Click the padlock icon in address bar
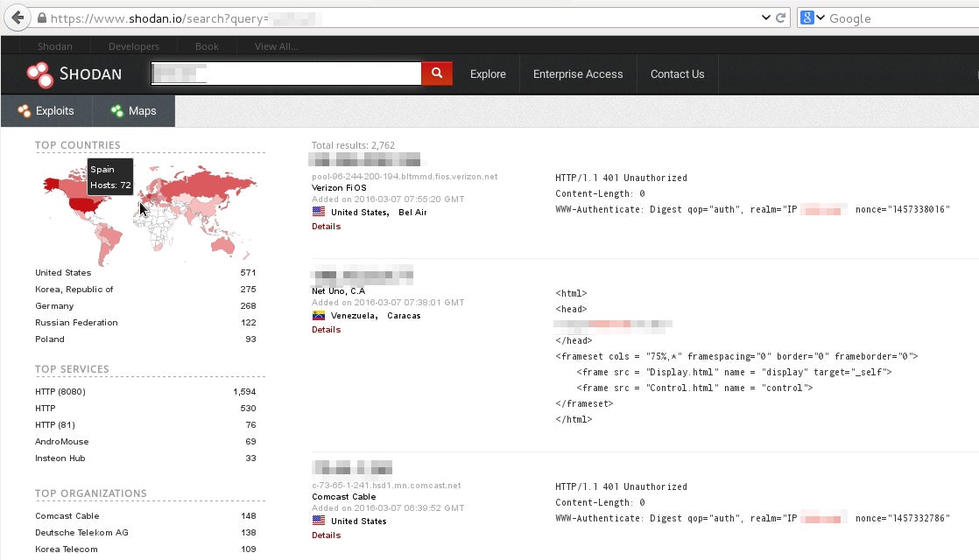979x560 pixels. point(42,18)
